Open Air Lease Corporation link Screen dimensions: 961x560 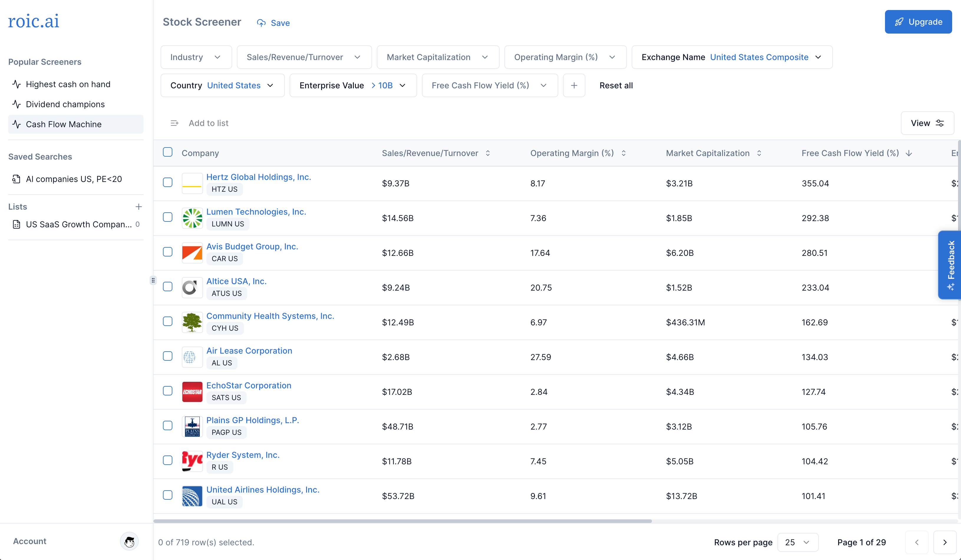pyautogui.click(x=249, y=351)
